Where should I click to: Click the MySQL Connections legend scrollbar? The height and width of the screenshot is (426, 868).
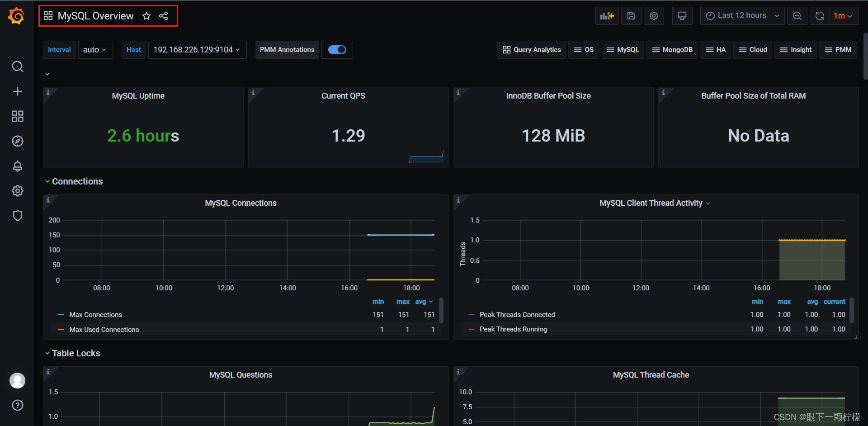pos(441,310)
